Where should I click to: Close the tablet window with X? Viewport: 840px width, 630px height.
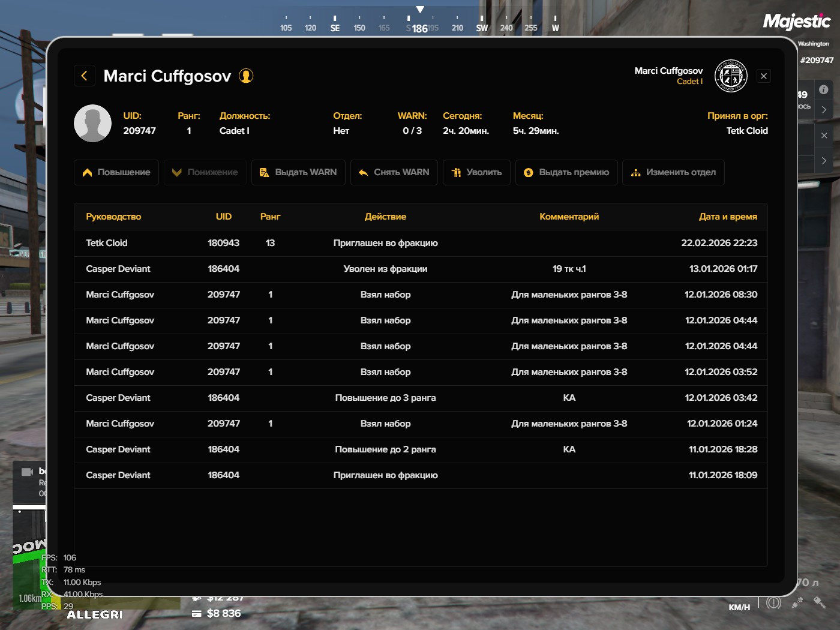(x=764, y=76)
